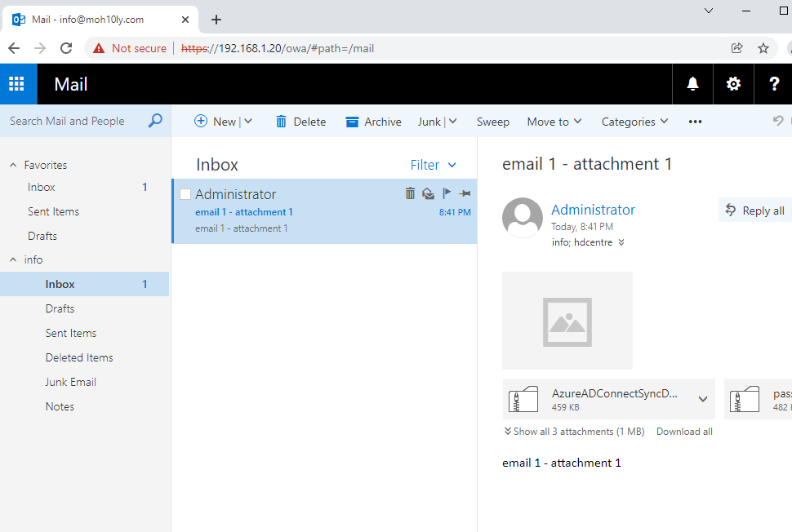Viewport: 792px width, 532px height.
Task: Click the Search Mail and People field
Action: pyautogui.click(x=76, y=121)
